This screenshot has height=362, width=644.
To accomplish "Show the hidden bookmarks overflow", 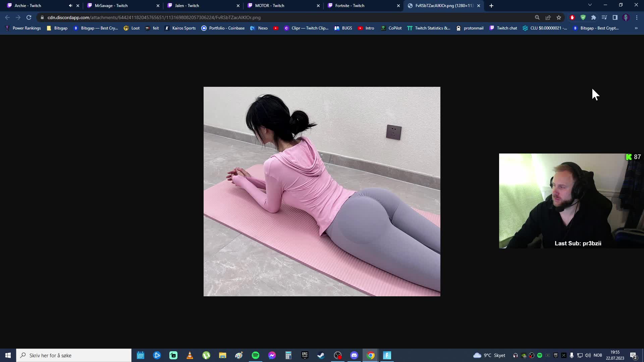I will point(636,28).
